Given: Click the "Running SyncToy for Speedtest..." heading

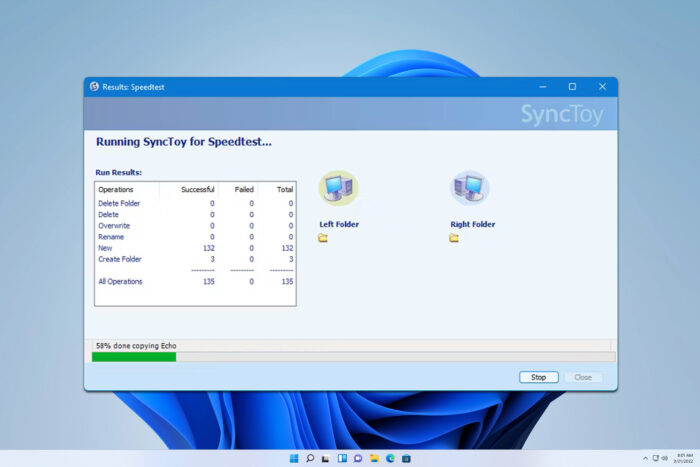Looking at the screenshot, I should tap(183, 142).
